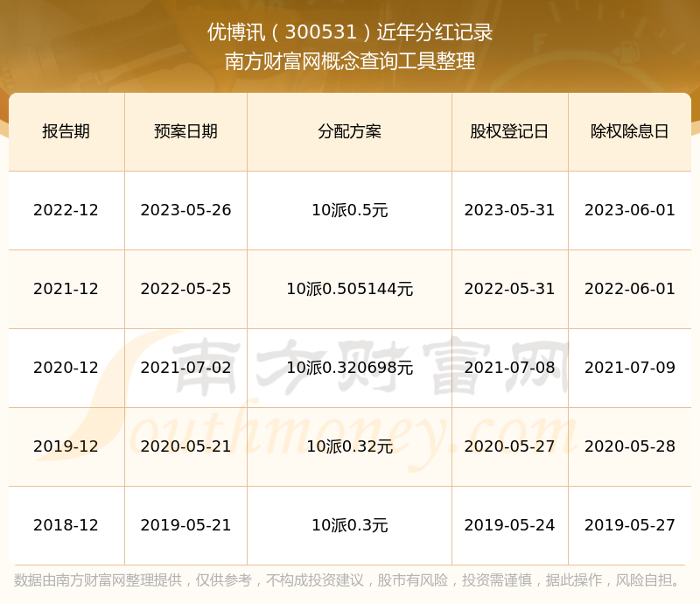Select the 股权登记日 column header
This screenshot has width=700, height=604.
click(x=509, y=131)
